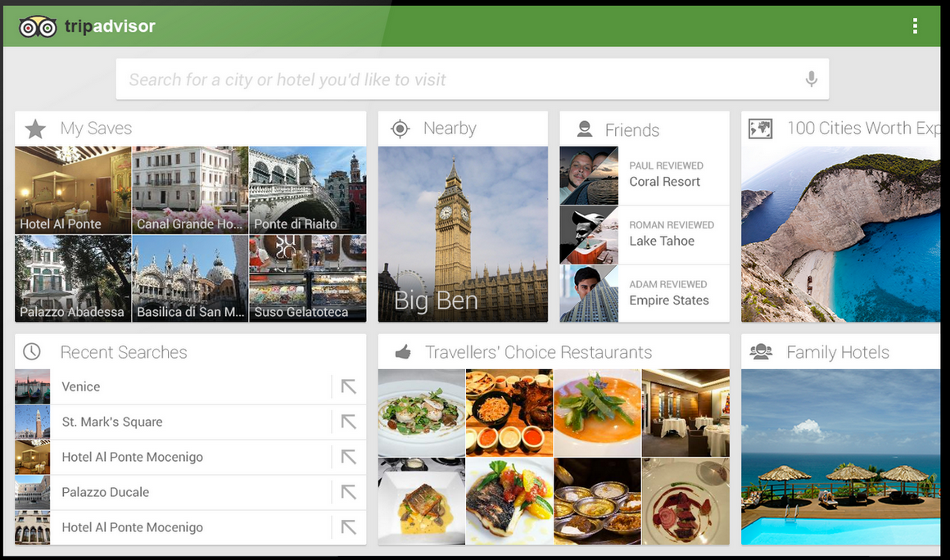This screenshot has width=950, height=560.
Task: Open Travellers' Choice Restaurants header
Action: pos(554,352)
